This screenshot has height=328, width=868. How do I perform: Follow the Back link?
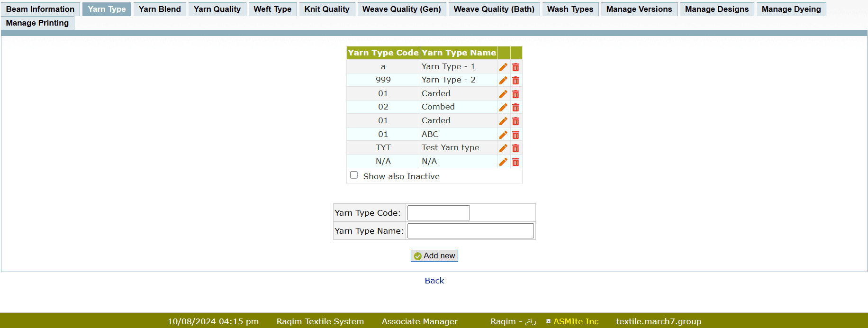pos(434,281)
